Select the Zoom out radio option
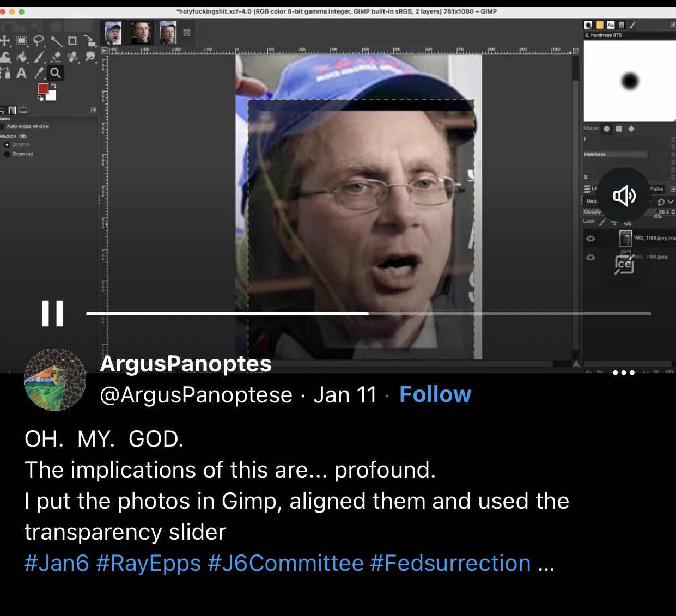 (x=7, y=154)
